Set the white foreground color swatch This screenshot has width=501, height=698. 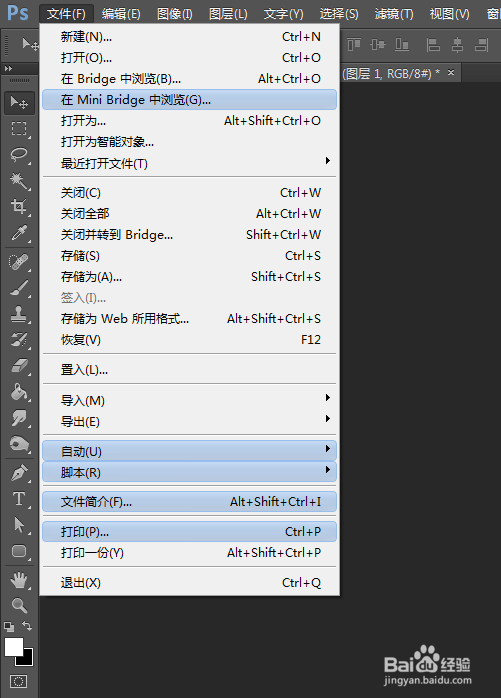tap(13, 647)
